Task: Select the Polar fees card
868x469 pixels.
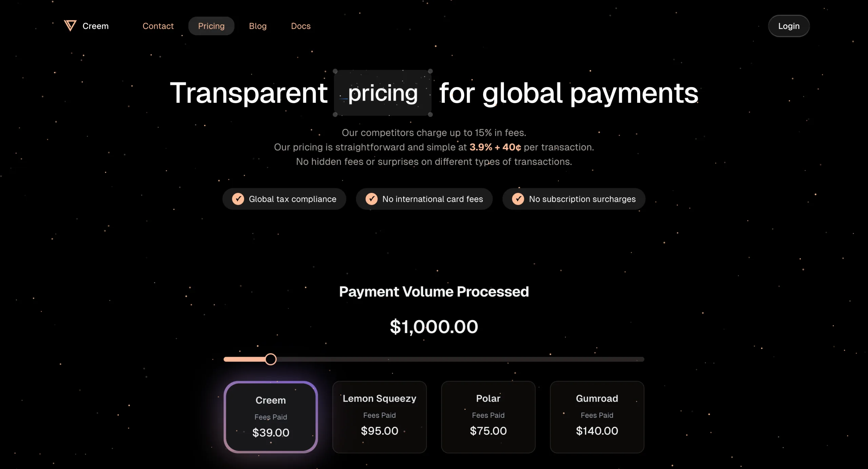Action: [x=488, y=417]
